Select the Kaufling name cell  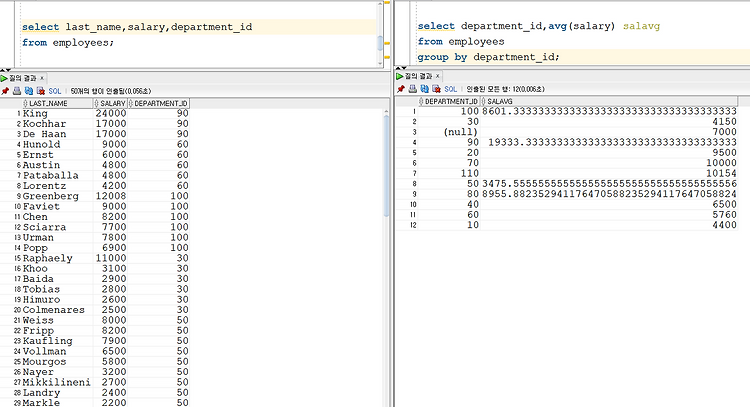(57, 341)
